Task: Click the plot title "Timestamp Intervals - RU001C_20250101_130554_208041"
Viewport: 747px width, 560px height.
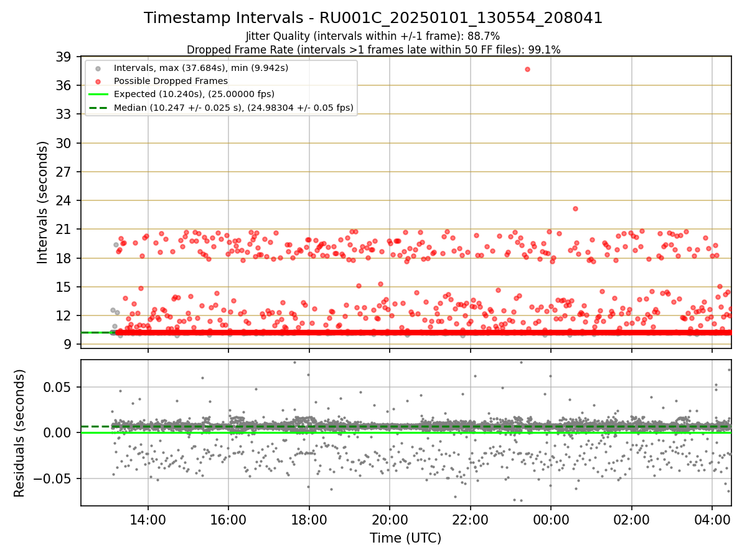Action: point(373,18)
